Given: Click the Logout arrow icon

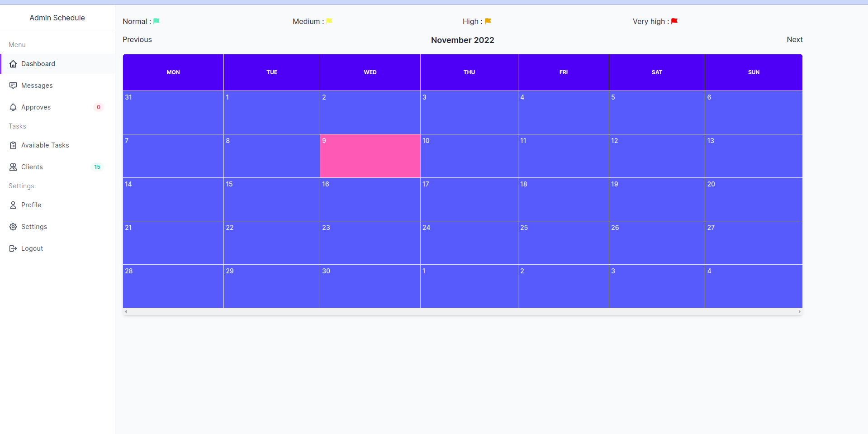Looking at the screenshot, I should click(13, 248).
